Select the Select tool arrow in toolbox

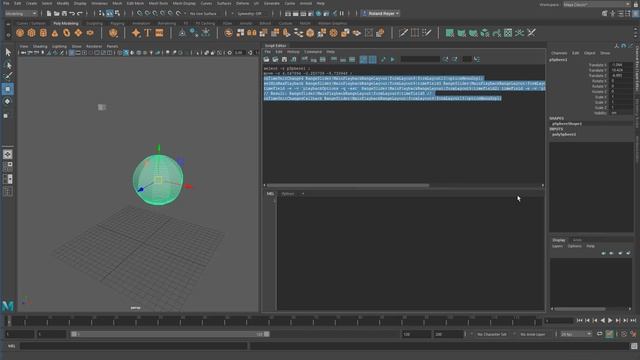click(8, 52)
